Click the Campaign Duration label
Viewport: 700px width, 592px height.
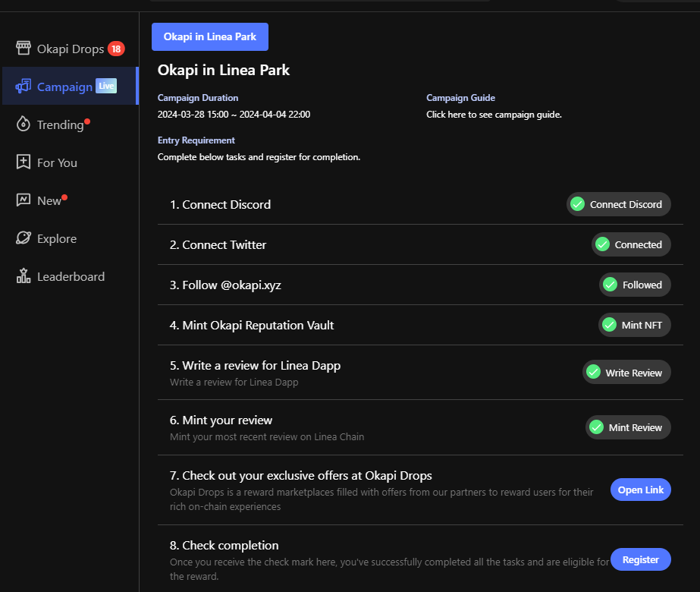pyautogui.click(x=198, y=98)
